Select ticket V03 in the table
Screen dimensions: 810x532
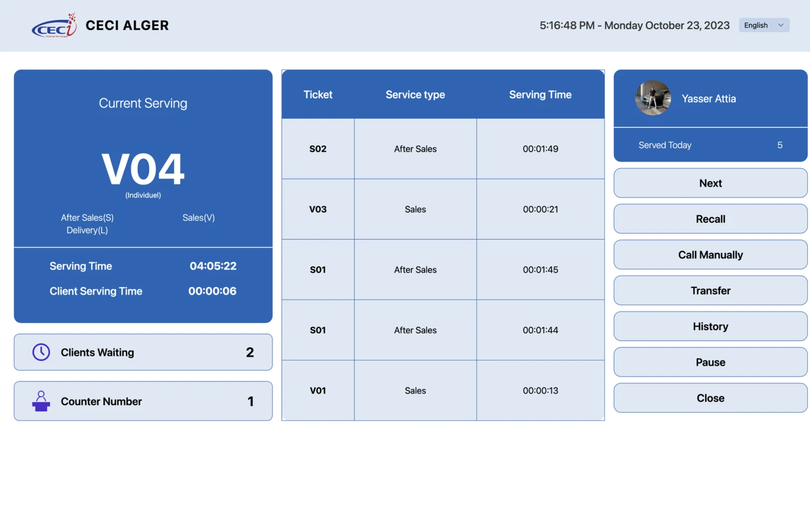[x=318, y=209]
